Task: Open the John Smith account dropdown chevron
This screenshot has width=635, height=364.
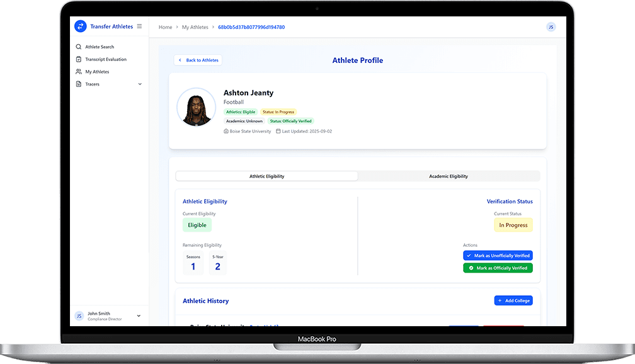Action: (x=139, y=316)
